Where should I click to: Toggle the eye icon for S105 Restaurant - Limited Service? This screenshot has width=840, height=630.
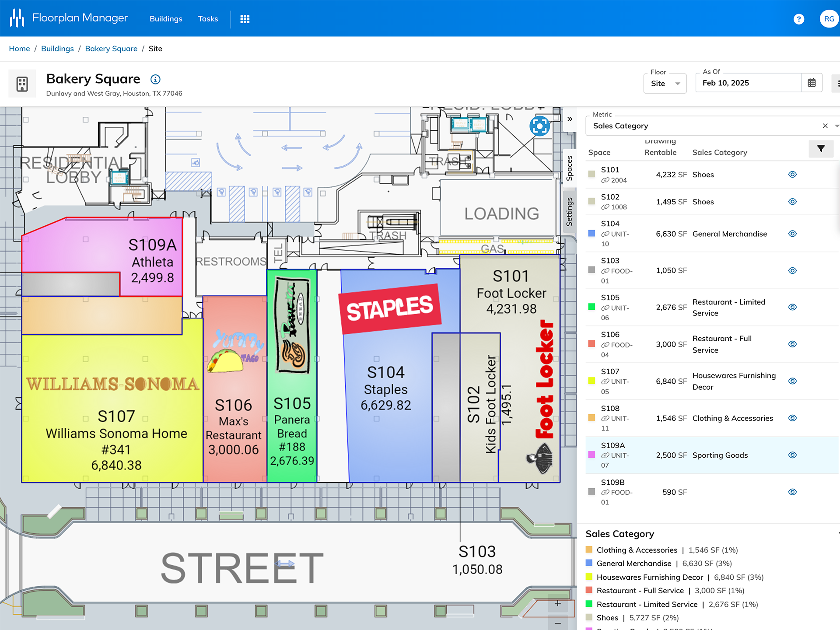click(793, 307)
